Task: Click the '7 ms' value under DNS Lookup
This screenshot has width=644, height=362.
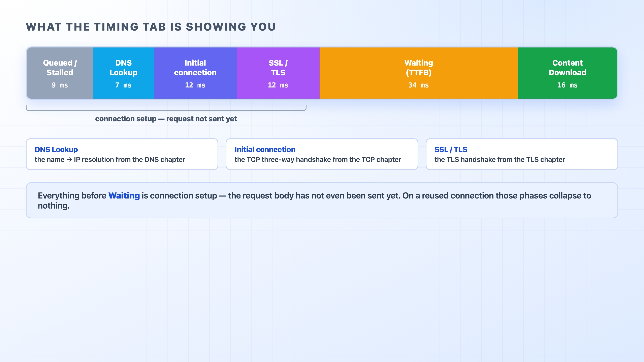Action: pyautogui.click(x=124, y=85)
